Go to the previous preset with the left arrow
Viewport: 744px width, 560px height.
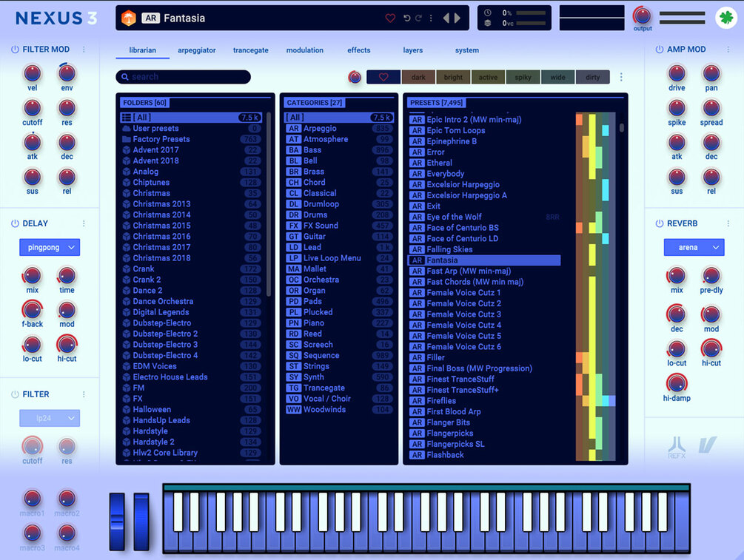[x=446, y=18]
